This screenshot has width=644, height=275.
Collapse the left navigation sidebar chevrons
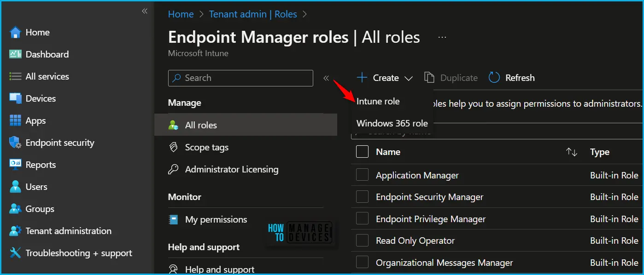tap(145, 11)
